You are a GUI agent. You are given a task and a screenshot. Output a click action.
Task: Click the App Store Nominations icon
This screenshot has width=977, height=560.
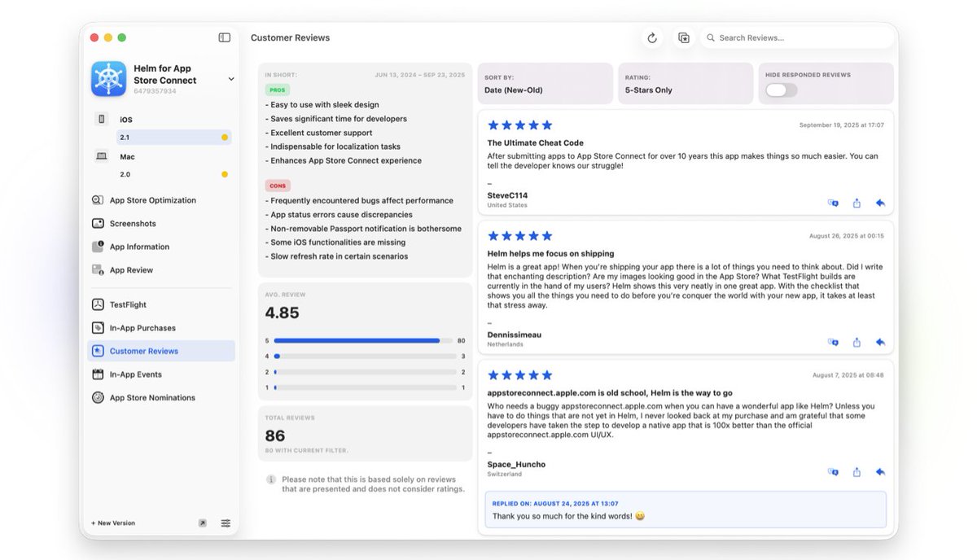98,398
